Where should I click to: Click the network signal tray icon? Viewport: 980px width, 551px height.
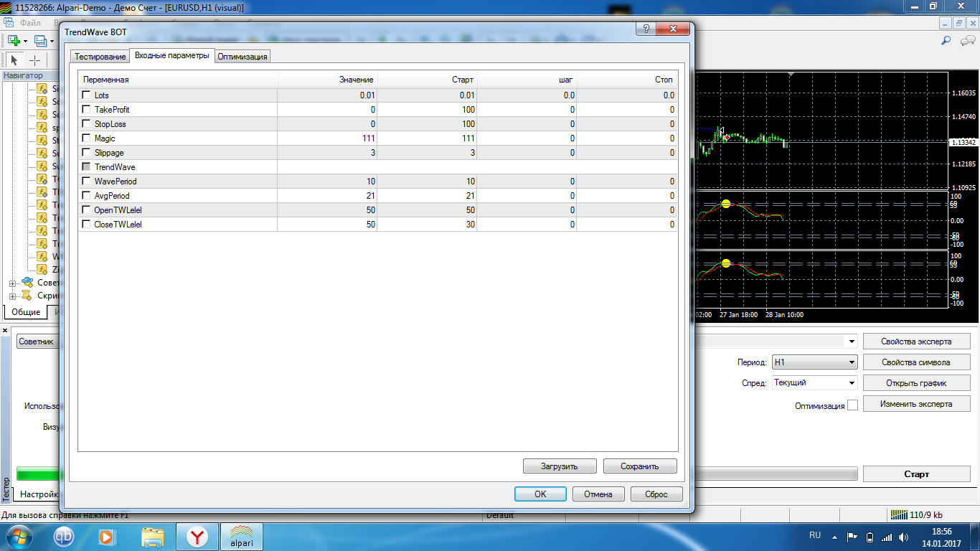(x=887, y=537)
